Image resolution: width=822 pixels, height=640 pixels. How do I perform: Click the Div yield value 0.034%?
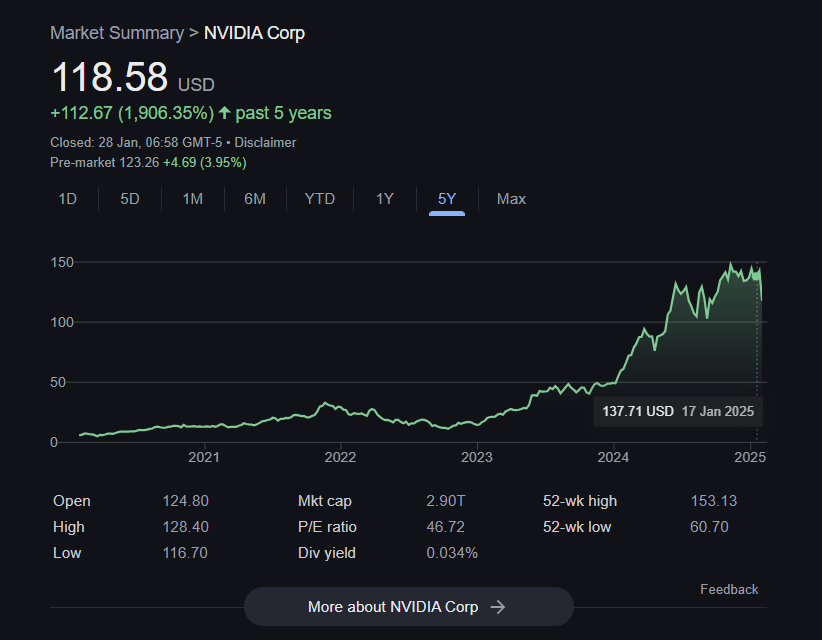click(x=452, y=553)
